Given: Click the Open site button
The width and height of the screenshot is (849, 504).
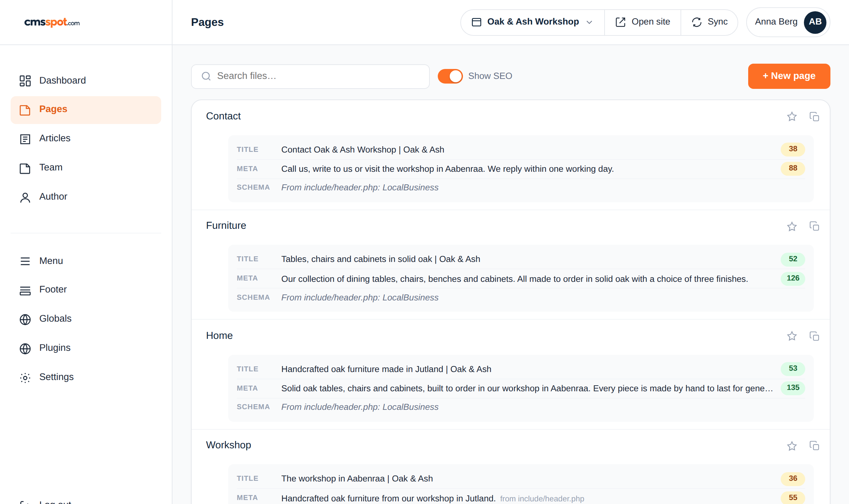Looking at the screenshot, I should pos(642,22).
